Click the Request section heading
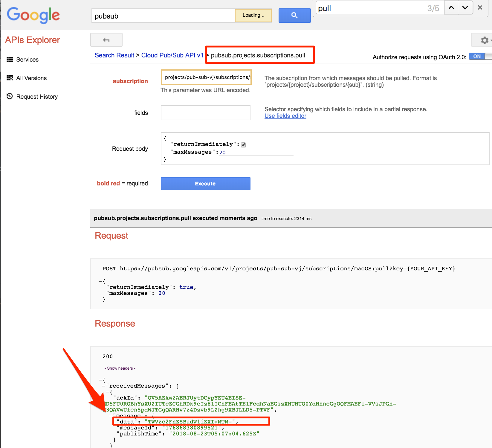 [111, 236]
